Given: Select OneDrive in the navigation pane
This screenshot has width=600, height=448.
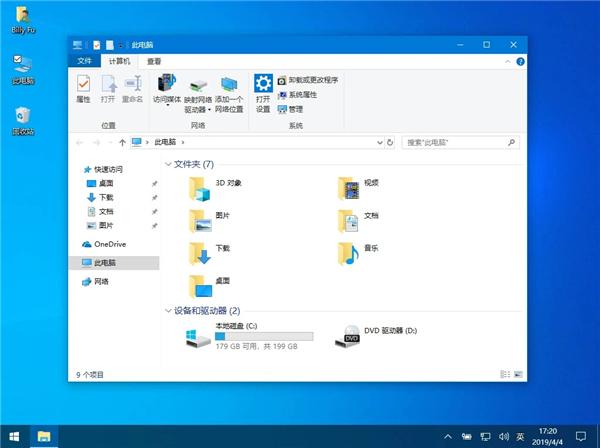Looking at the screenshot, I should pyautogui.click(x=109, y=244).
